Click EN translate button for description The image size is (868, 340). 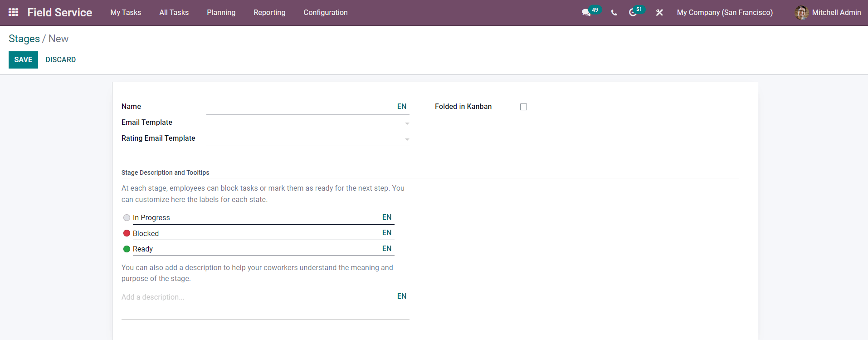click(402, 296)
